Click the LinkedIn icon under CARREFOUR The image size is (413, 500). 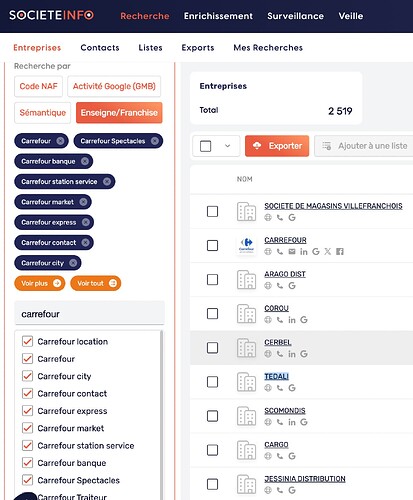[303, 252]
